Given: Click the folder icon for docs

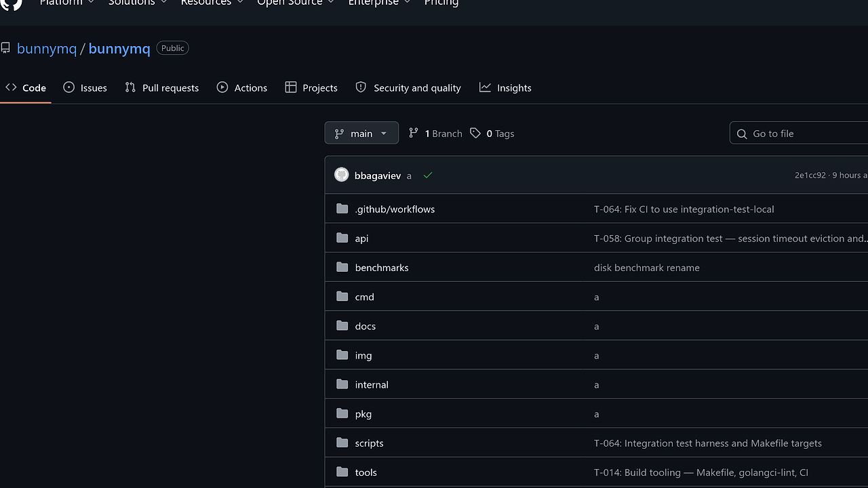Looking at the screenshot, I should click(342, 325).
